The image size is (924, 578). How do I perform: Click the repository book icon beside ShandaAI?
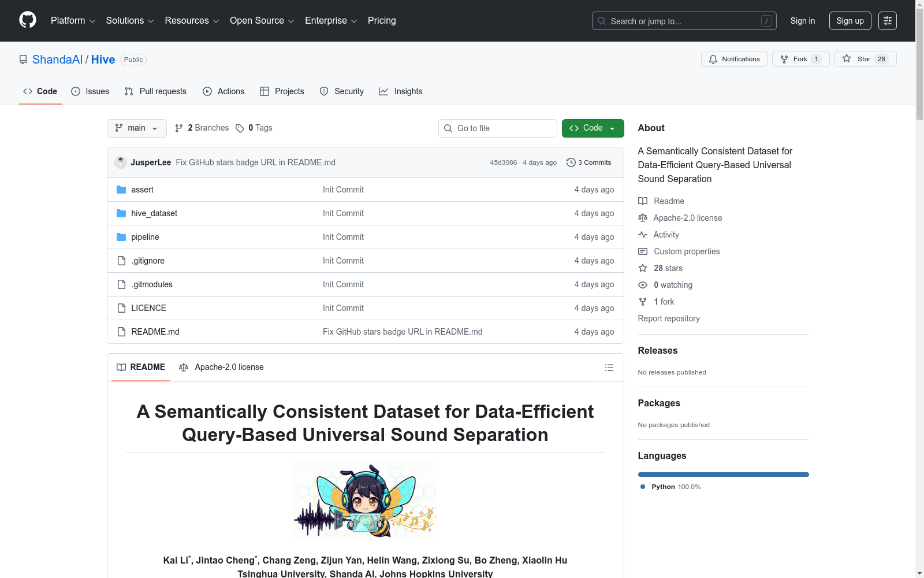[23, 60]
